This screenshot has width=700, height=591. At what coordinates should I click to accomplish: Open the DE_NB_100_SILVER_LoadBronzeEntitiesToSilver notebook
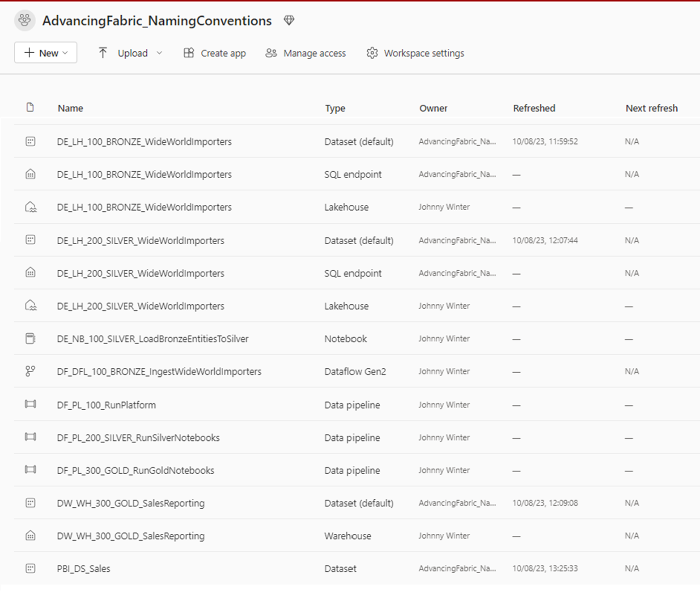point(153,338)
